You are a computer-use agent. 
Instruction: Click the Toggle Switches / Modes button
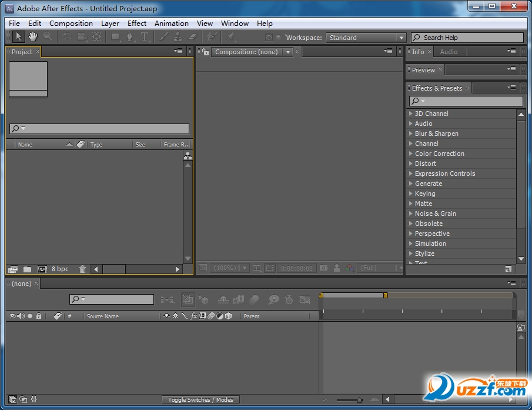coord(200,400)
